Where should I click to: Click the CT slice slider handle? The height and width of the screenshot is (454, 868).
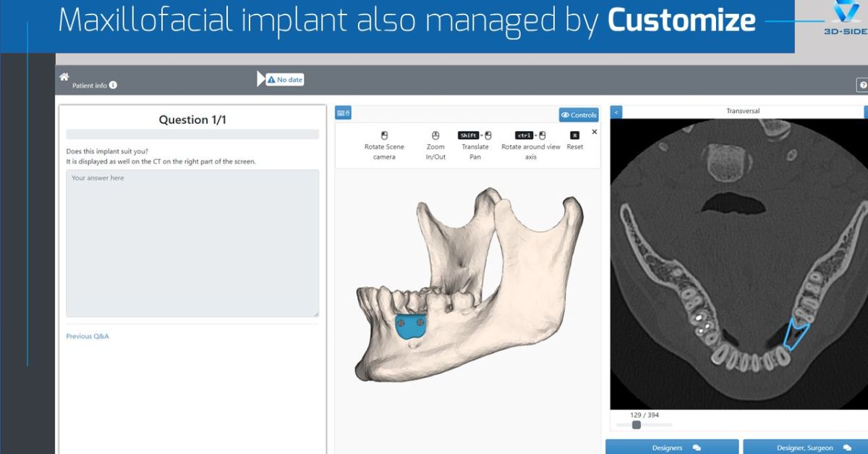pos(637,425)
